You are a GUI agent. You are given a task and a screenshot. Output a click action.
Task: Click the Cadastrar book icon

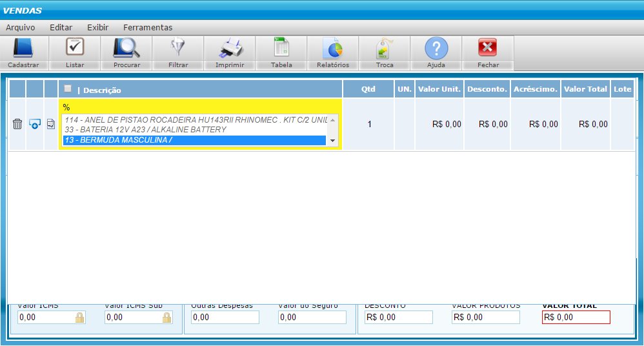pos(23,49)
